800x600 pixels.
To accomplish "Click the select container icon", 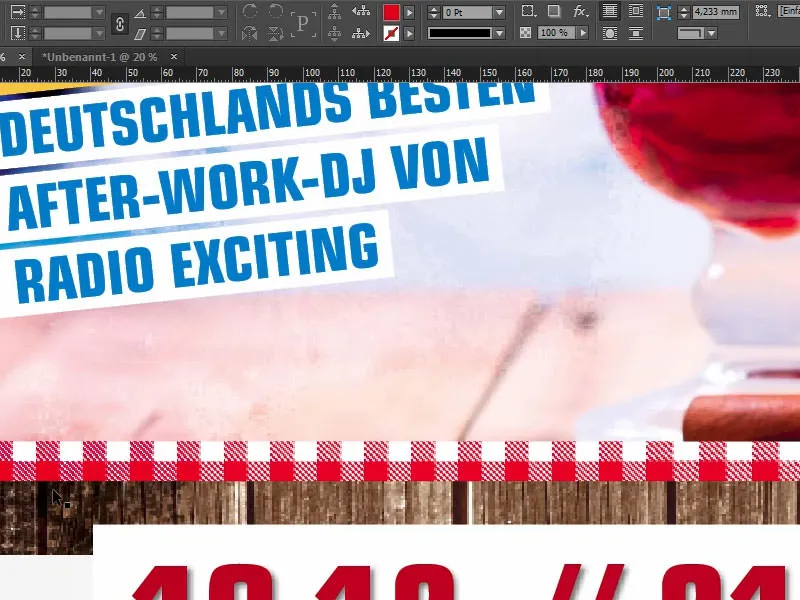I will (335, 12).
